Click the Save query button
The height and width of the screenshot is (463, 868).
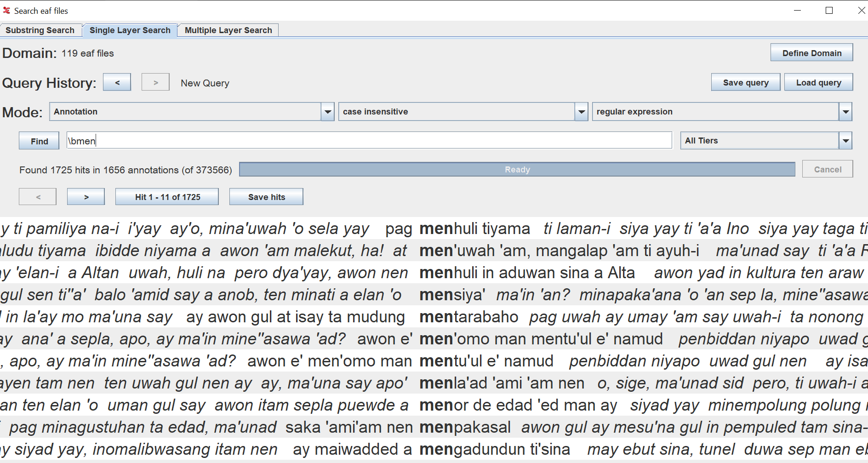click(745, 82)
